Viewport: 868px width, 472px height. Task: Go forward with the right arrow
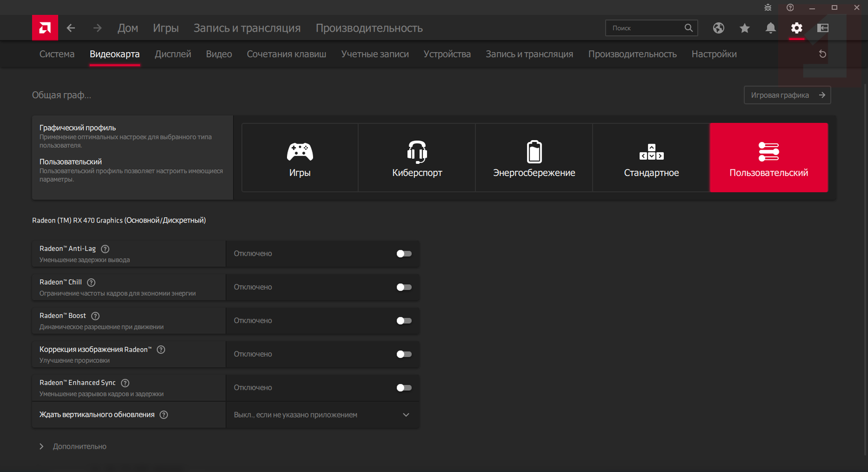coord(97,28)
